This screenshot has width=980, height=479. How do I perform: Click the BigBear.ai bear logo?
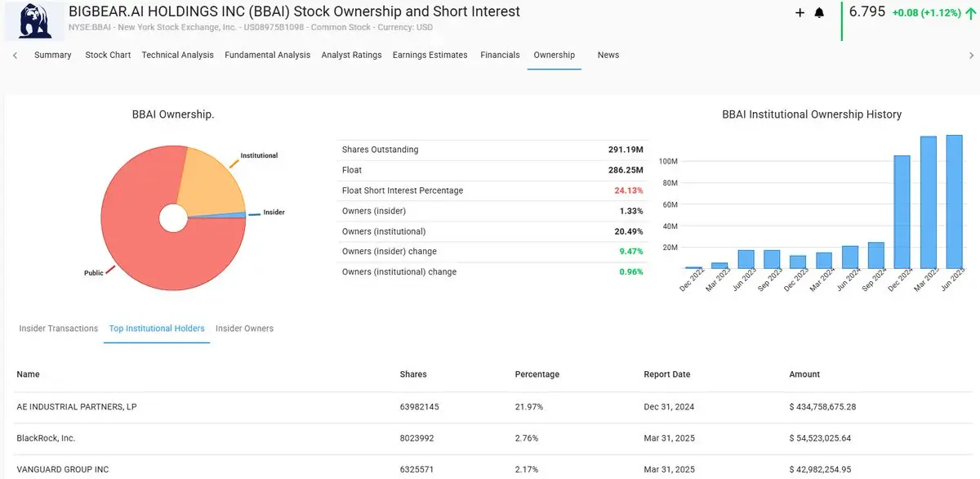[33, 20]
